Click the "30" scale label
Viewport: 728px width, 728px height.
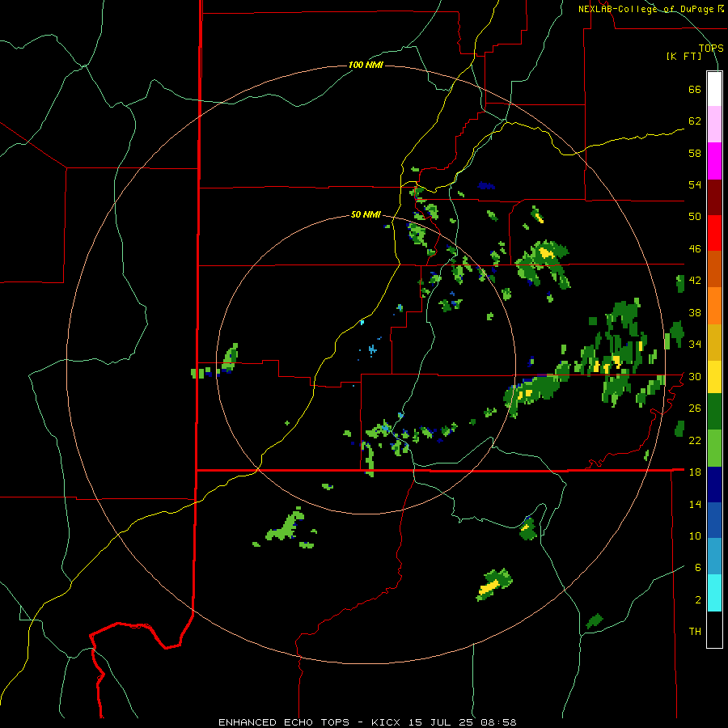click(x=695, y=376)
